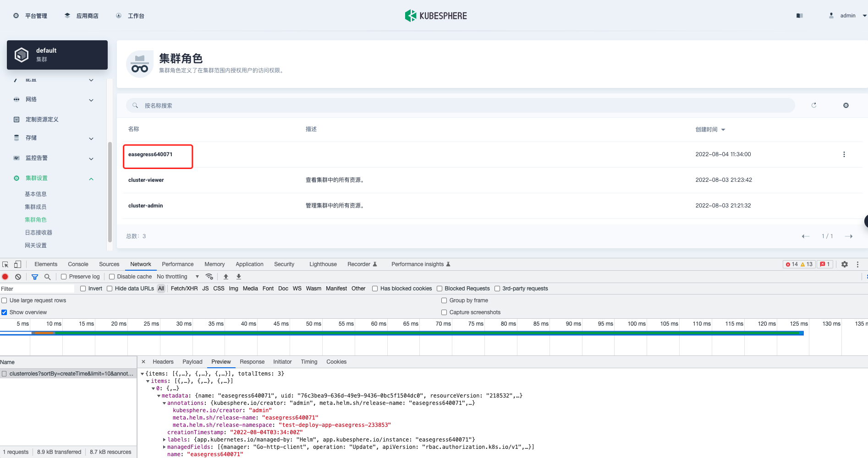Expand the labels node in the JSON preview
Image resolution: width=868 pixels, height=458 pixels.
pos(165,439)
